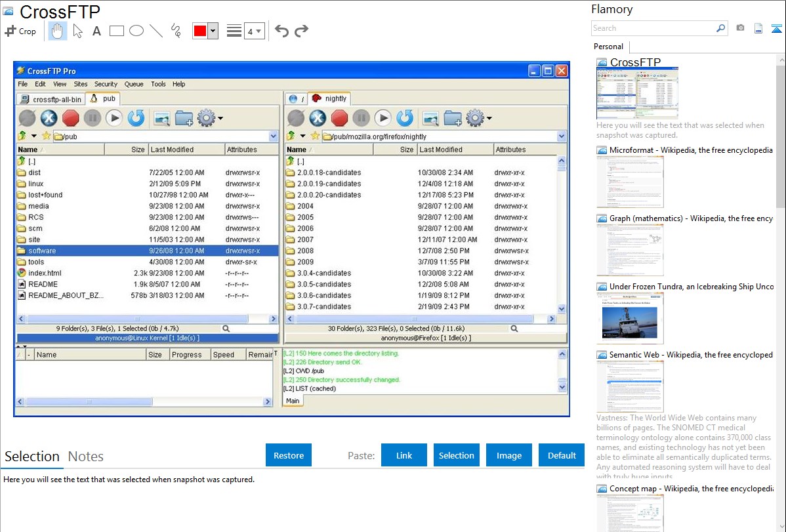The width and height of the screenshot is (786, 532).
Task: Click the Personal tab in Flamory
Action: pos(609,47)
